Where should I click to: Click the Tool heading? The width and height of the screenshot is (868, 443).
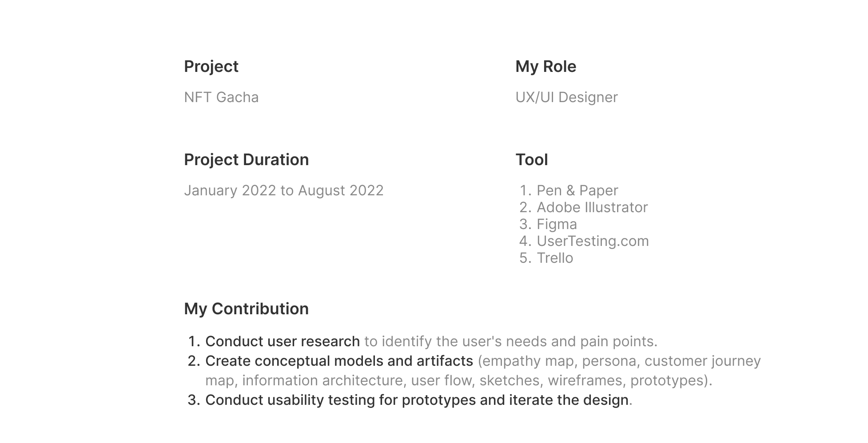pos(532,160)
